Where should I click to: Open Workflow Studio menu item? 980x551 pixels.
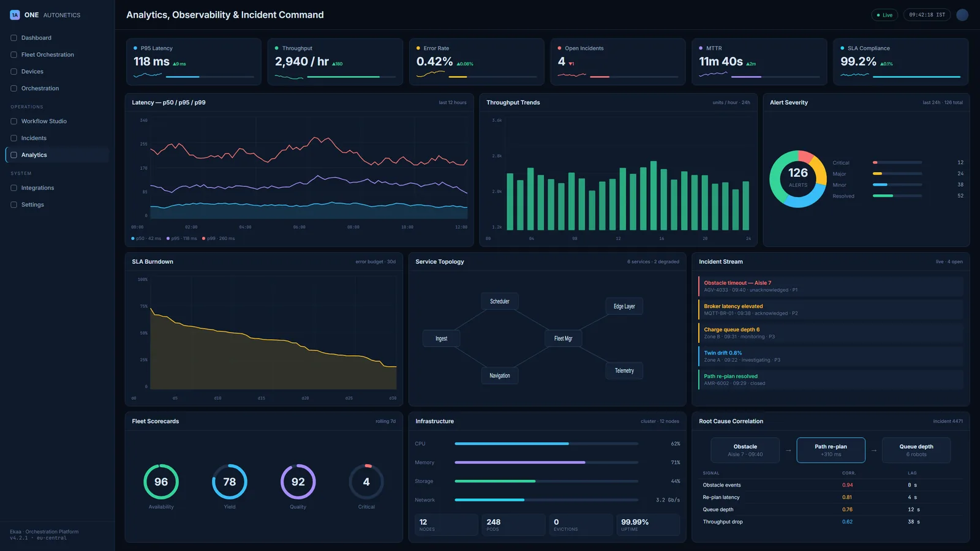(57, 121)
